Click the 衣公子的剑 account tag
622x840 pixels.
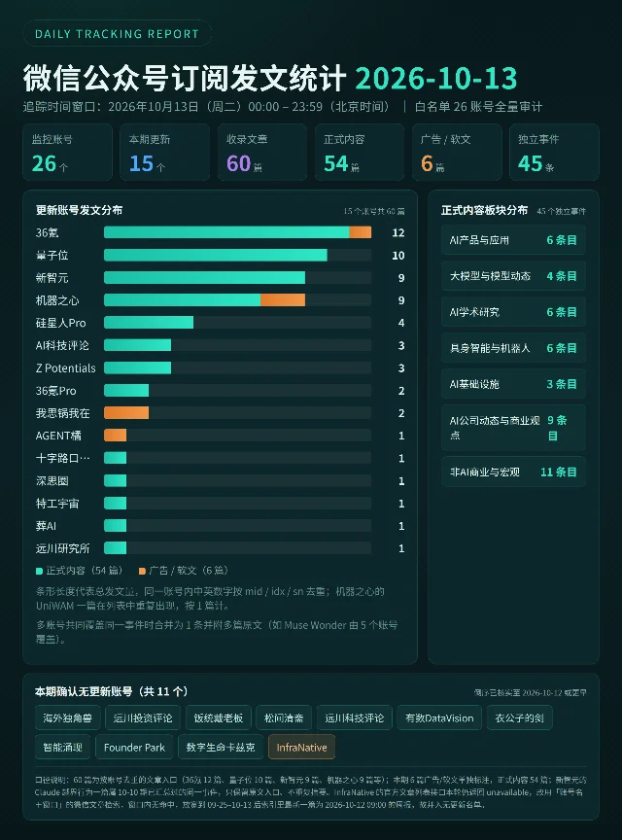click(519, 717)
